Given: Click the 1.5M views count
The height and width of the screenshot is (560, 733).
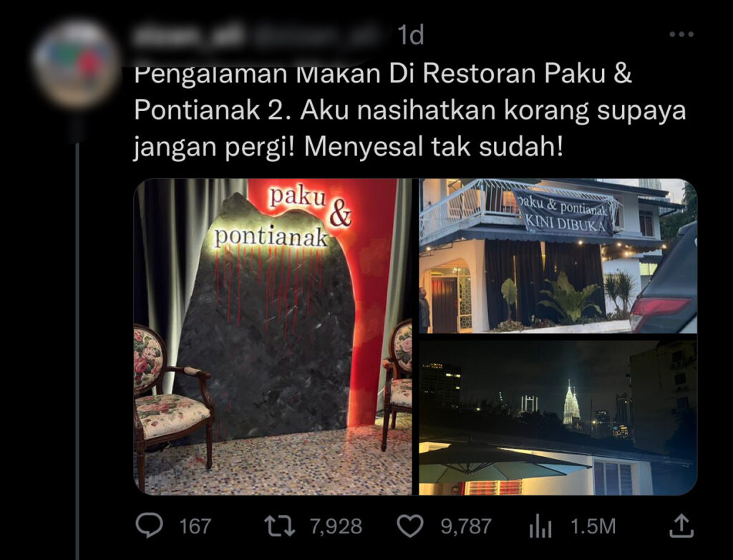Looking at the screenshot, I should [593, 526].
